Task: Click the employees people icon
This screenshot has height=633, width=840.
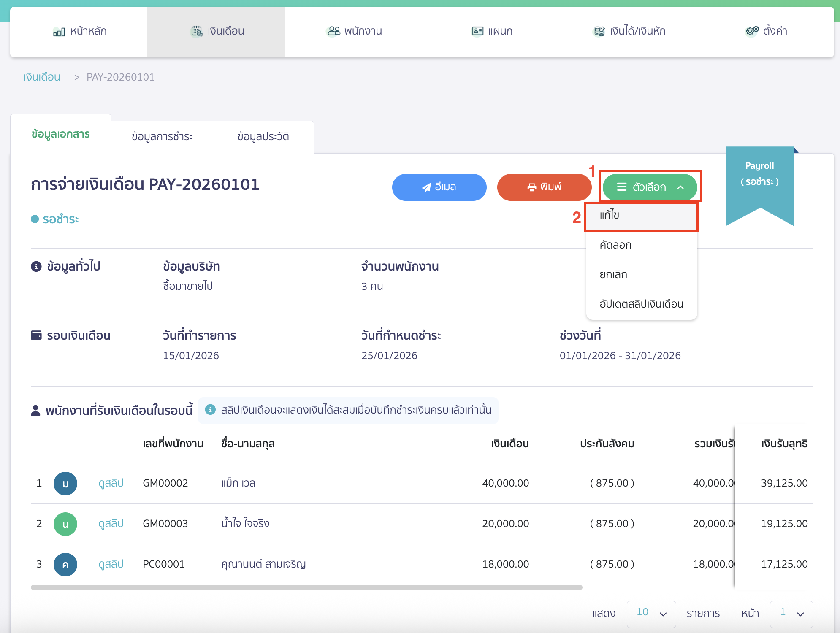Action: 333,31
